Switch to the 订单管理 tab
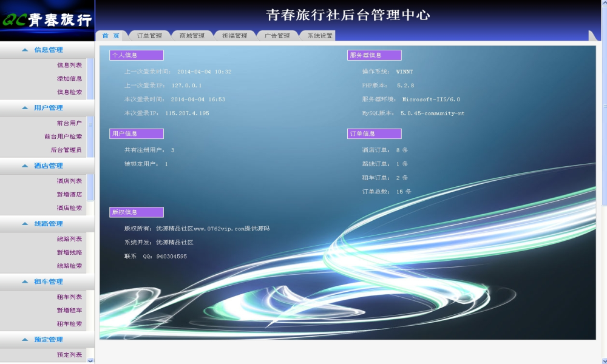This screenshot has height=364, width=607. pyautogui.click(x=151, y=35)
